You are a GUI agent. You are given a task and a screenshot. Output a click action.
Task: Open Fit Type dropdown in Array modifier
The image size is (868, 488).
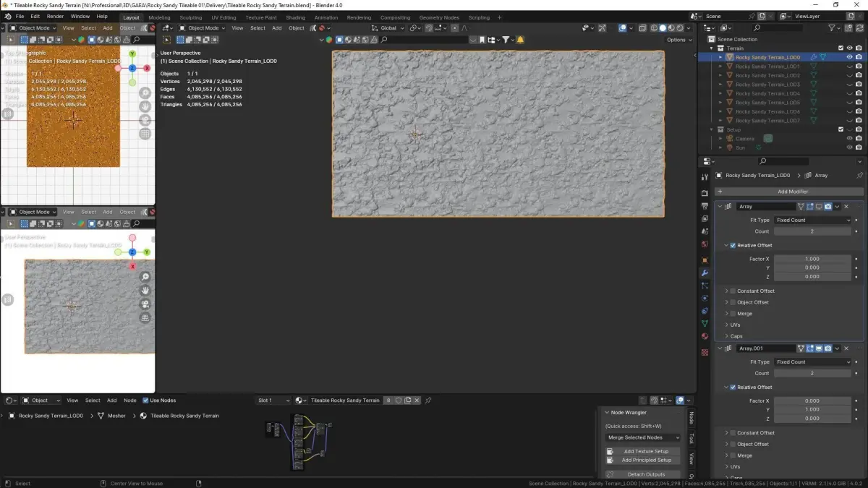point(812,220)
